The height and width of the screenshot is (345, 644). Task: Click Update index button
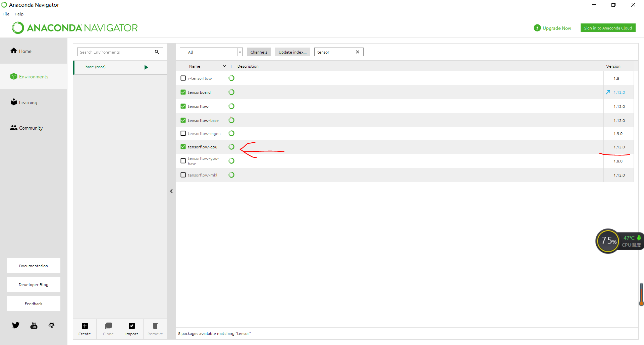point(292,52)
